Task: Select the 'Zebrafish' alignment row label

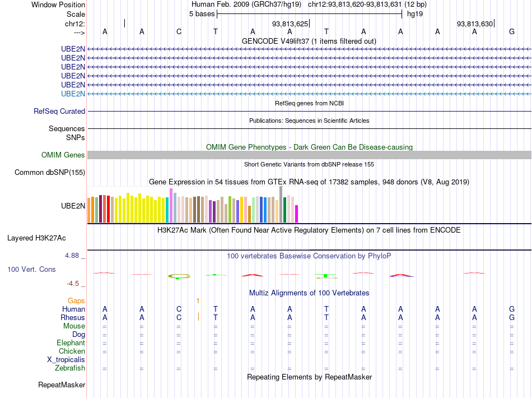Action: (x=70, y=368)
